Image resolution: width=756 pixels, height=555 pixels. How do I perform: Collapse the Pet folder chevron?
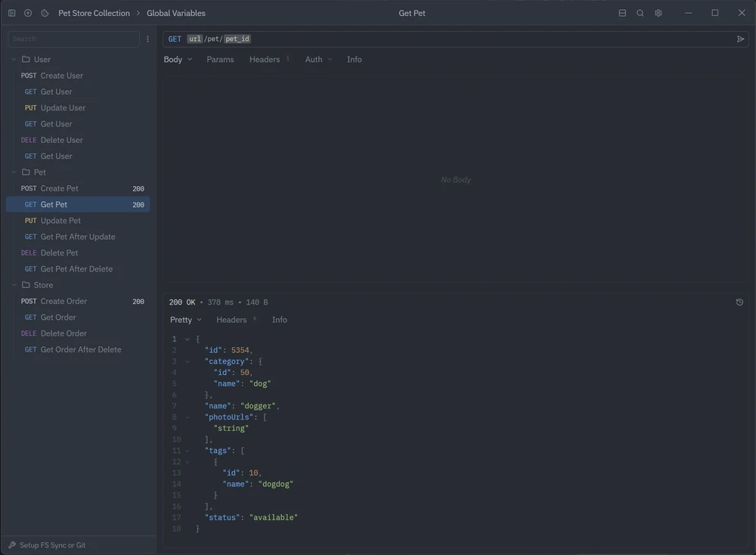pos(14,172)
